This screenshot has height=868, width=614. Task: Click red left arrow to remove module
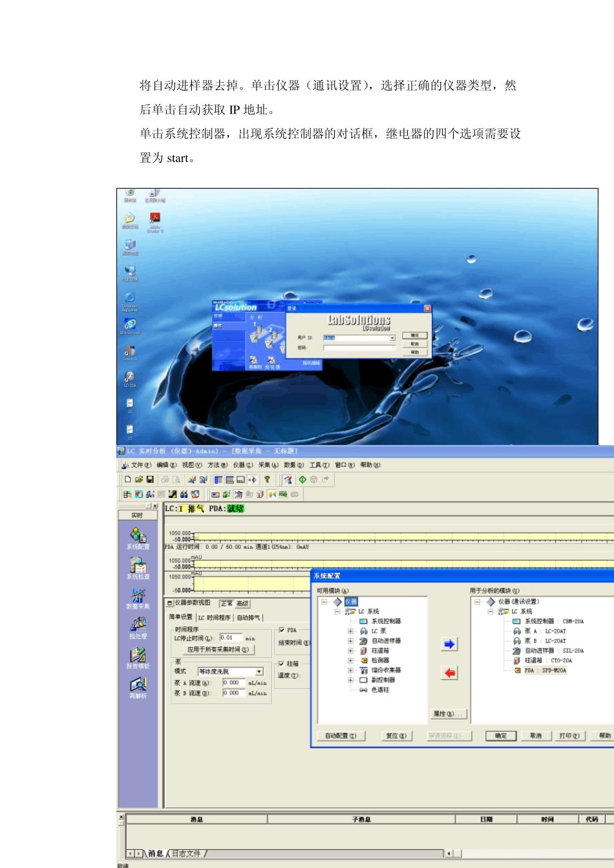(449, 673)
